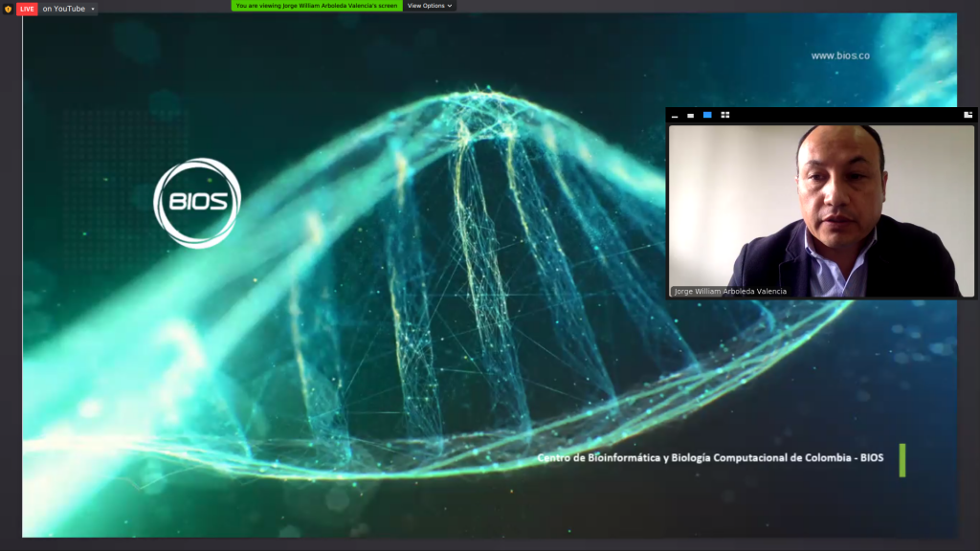Open the www.bios.co link on slide
Screen dimensions: 980x551
point(840,55)
